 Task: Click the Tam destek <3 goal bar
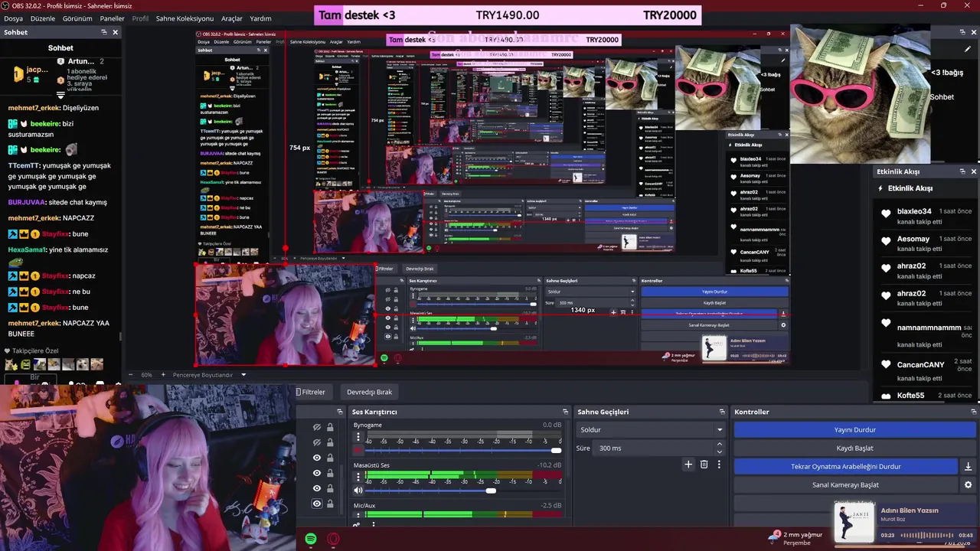(508, 15)
